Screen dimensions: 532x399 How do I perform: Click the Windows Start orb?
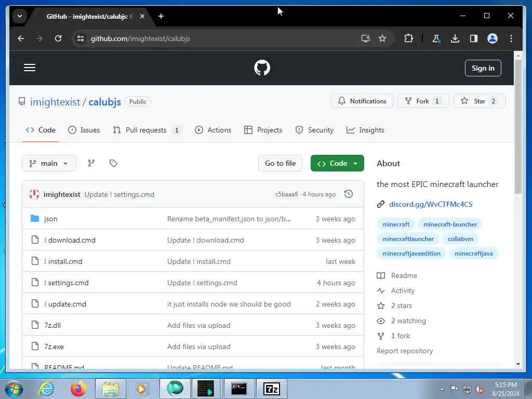pyautogui.click(x=14, y=389)
